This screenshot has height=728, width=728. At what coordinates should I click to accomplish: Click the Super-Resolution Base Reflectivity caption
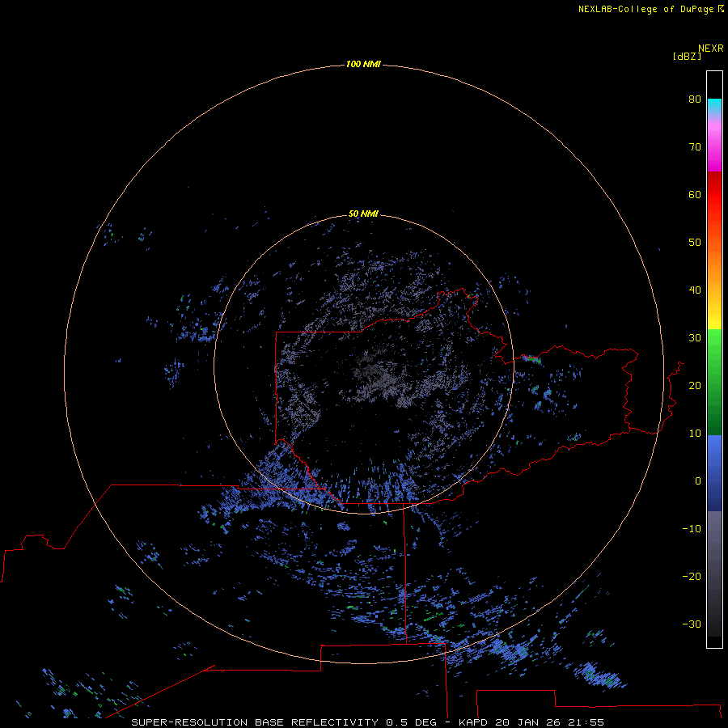coord(367,722)
